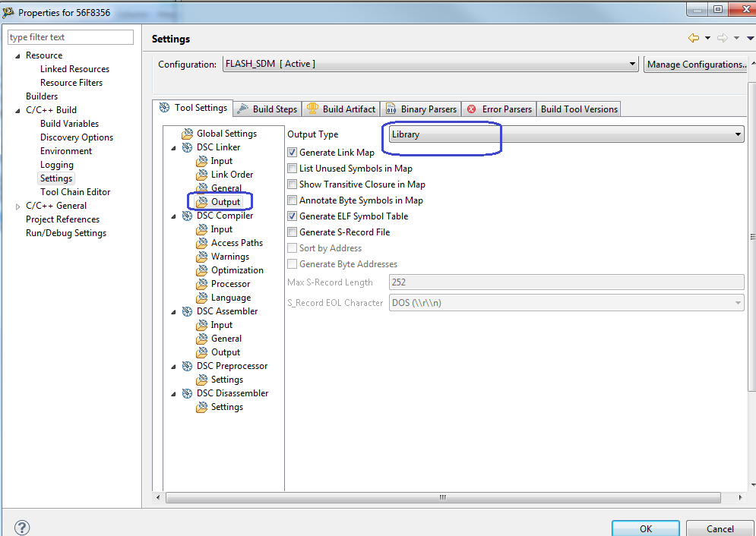
Task: Select Run/Debug Settings in tree
Action: (66, 233)
